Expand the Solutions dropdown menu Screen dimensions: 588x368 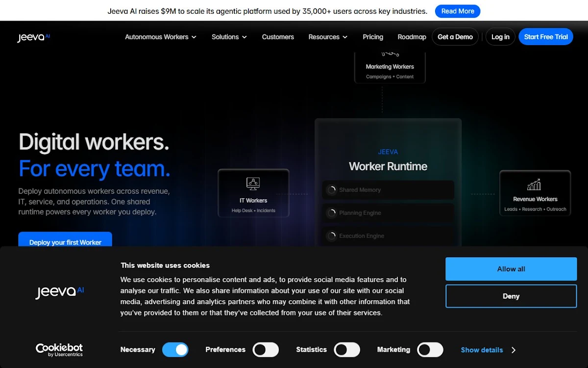tap(229, 37)
